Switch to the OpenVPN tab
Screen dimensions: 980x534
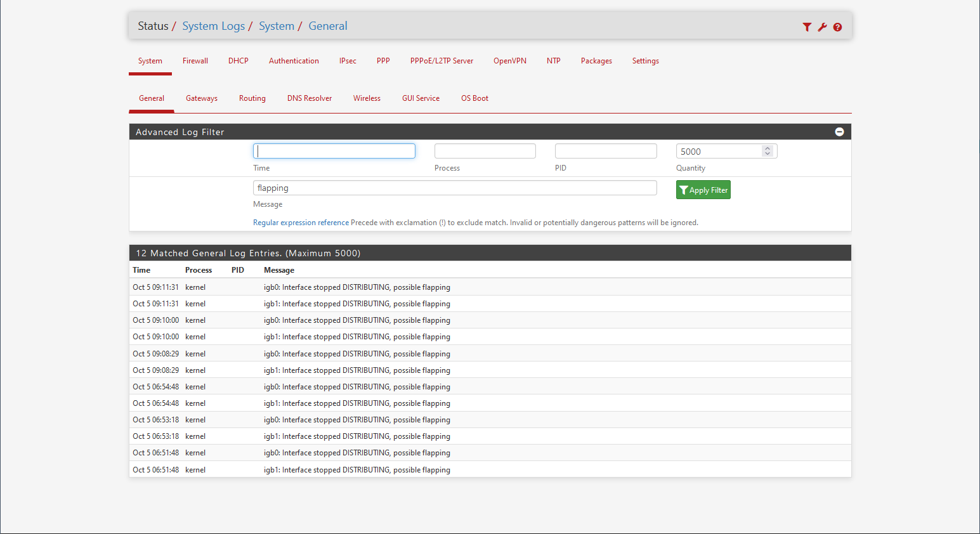coord(510,61)
